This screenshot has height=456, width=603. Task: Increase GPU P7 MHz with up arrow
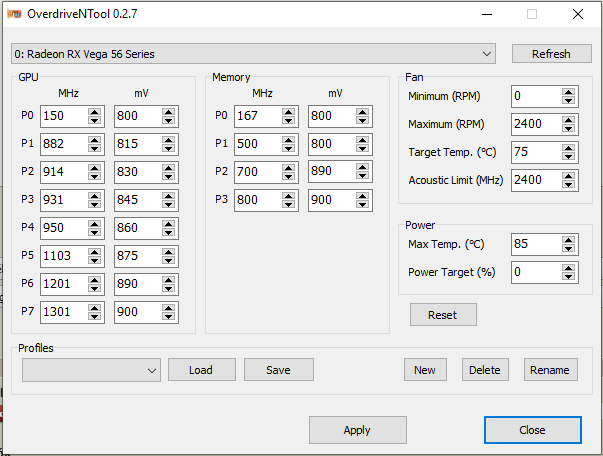click(x=94, y=308)
